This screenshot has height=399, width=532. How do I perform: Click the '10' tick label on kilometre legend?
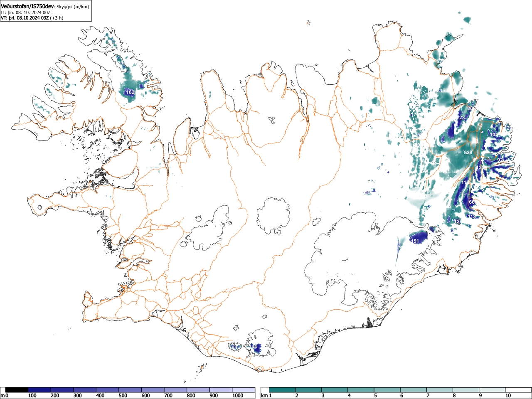(508, 396)
